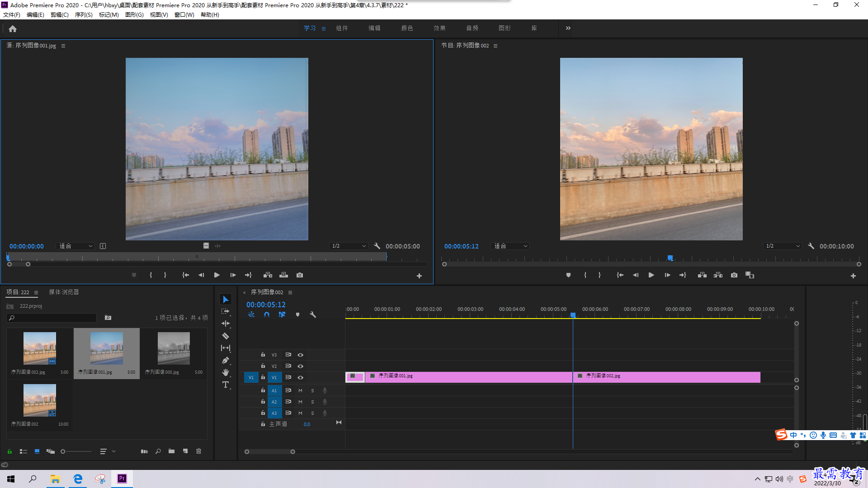Select thumbnail 序列图像000.jpg in project panel

pyautogui.click(x=174, y=353)
